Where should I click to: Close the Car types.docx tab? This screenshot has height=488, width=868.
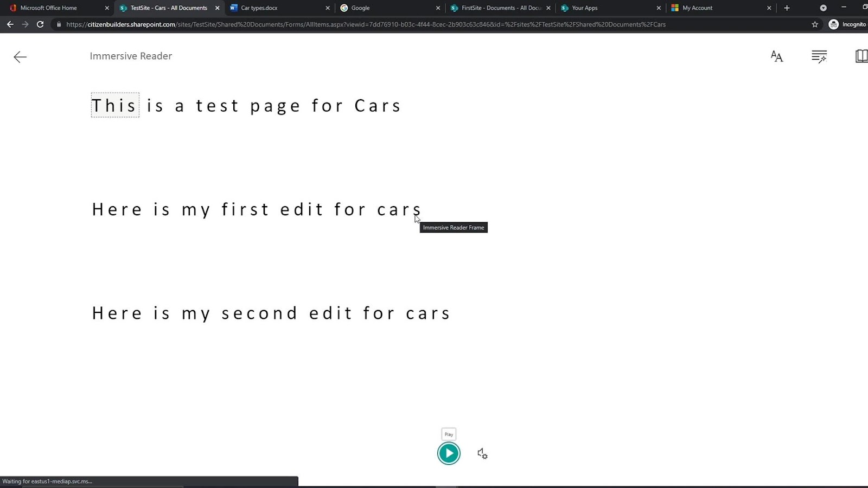[328, 8]
